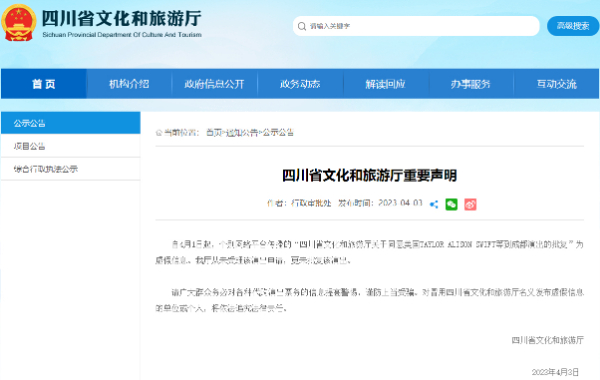Select 办事服务 in the navigation bar
This screenshot has height=380, width=600.
coord(471,84)
